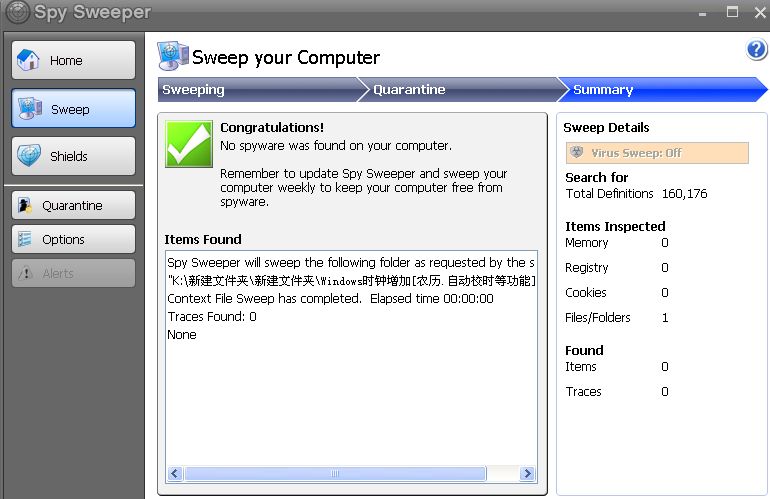This screenshot has width=770, height=499.
Task: Click the Registry inspected count row
Action: pyautogui.click(x=617, y=268)
